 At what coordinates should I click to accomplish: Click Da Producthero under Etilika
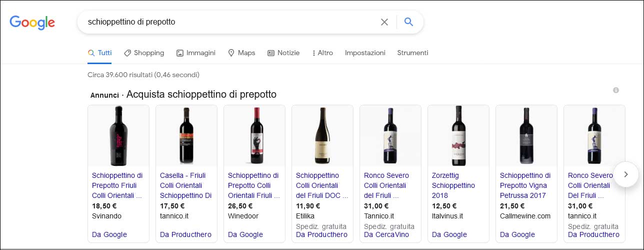[321, 234]
